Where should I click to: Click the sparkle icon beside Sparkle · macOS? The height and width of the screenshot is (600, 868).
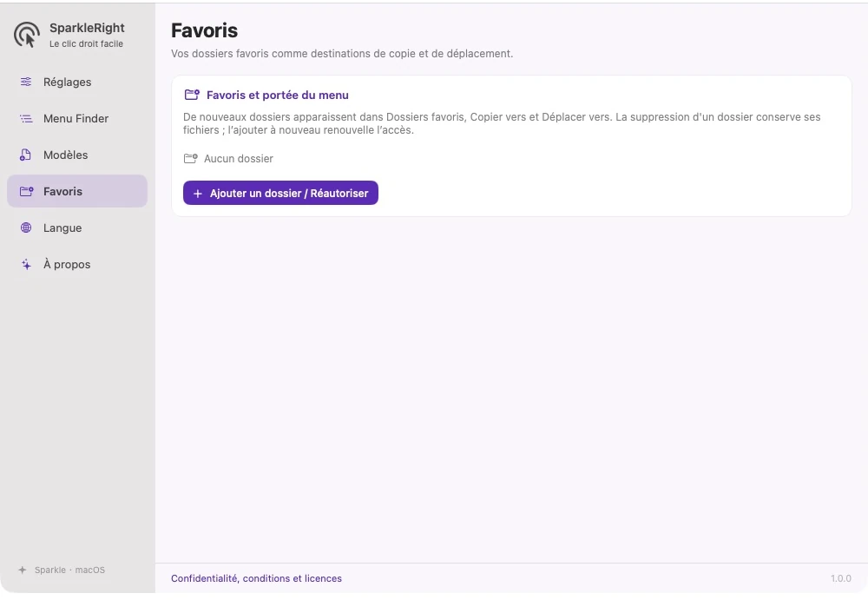click(x=23, y=570)
